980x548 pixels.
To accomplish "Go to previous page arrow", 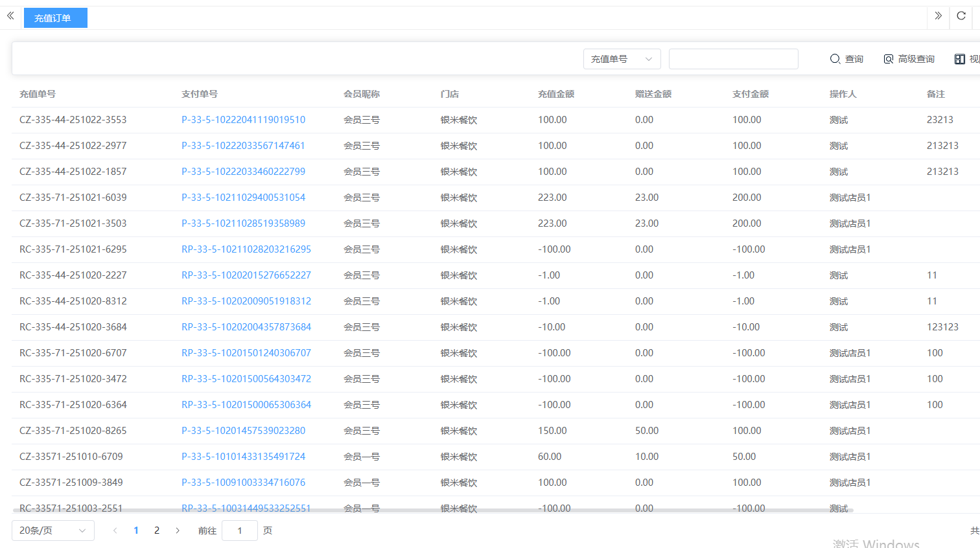I will (115, 531).
